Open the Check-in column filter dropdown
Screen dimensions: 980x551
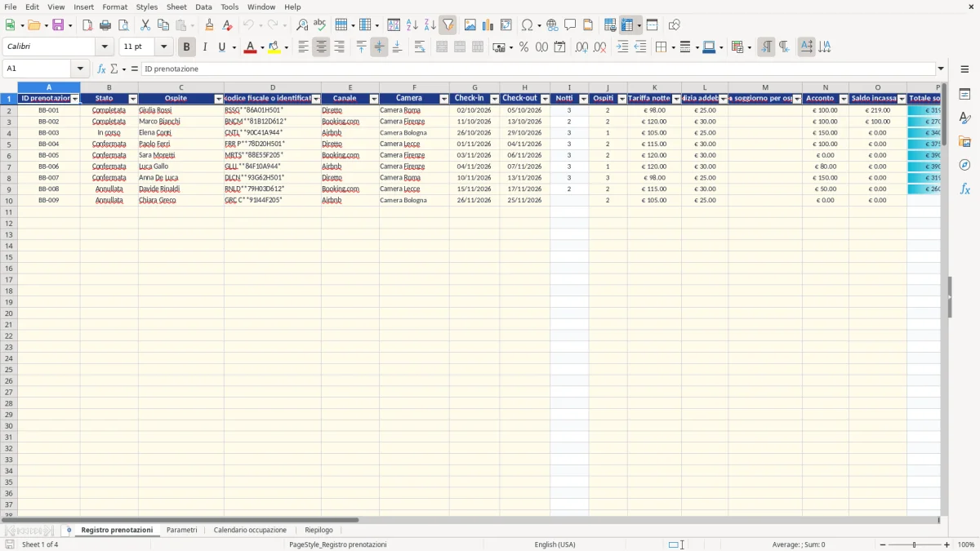point(494,99)
